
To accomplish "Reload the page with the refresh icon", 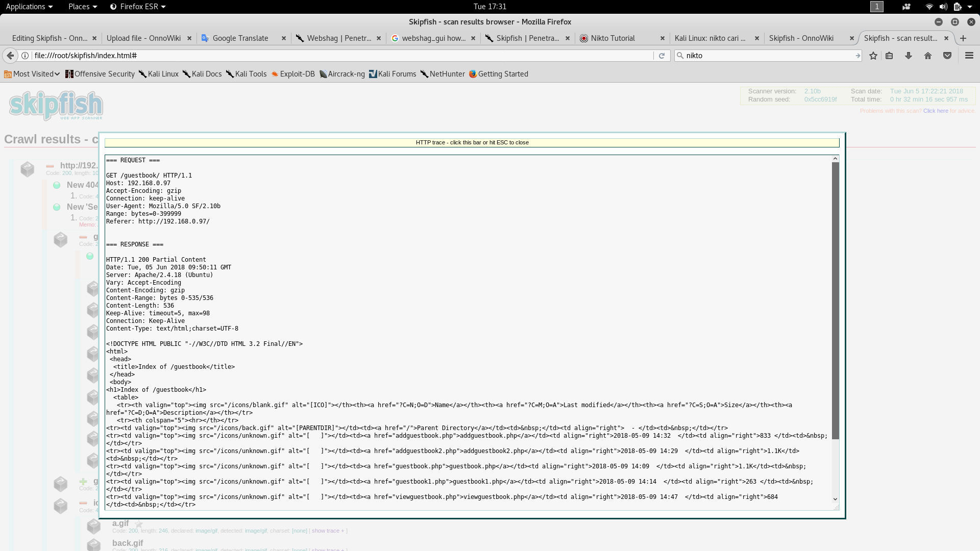I will [661, 56].
